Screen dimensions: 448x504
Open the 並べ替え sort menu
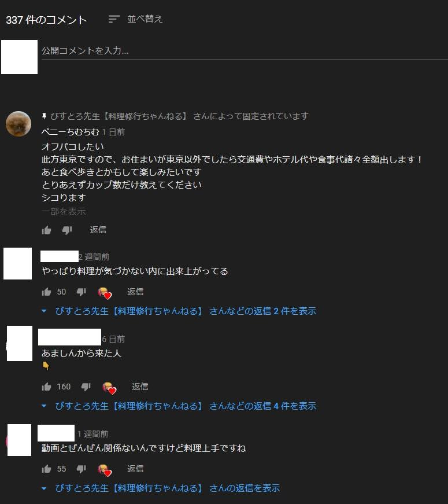135,19
